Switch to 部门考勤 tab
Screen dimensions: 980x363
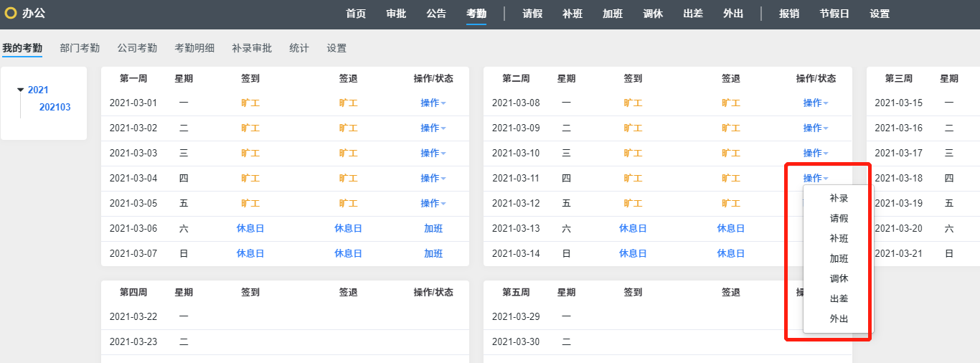(x=80, y=48)
